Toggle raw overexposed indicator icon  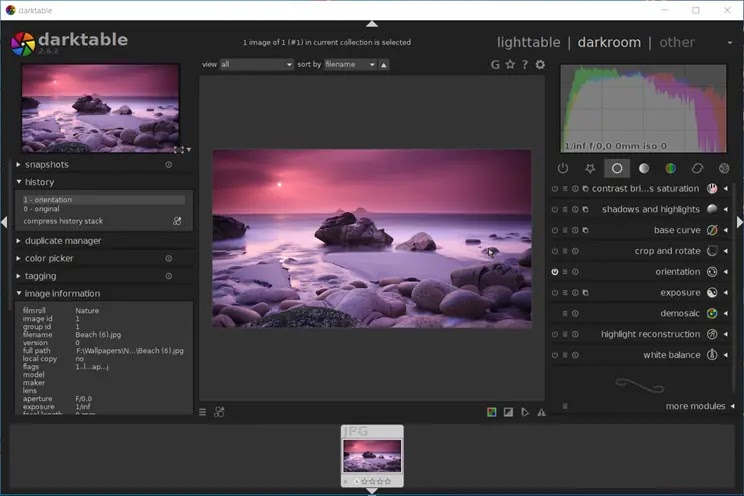click(x=492, y=412)
